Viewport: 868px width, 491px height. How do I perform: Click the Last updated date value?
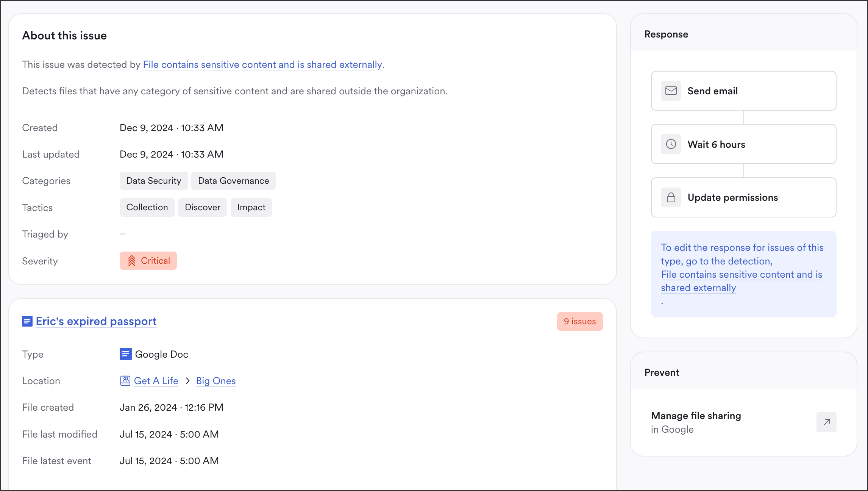[172, 154]
